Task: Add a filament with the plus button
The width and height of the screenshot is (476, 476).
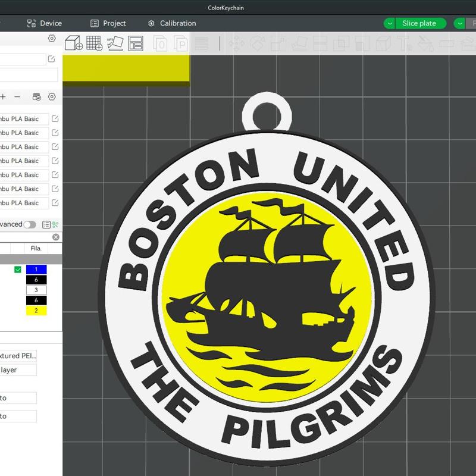Action: coord(2,96)
